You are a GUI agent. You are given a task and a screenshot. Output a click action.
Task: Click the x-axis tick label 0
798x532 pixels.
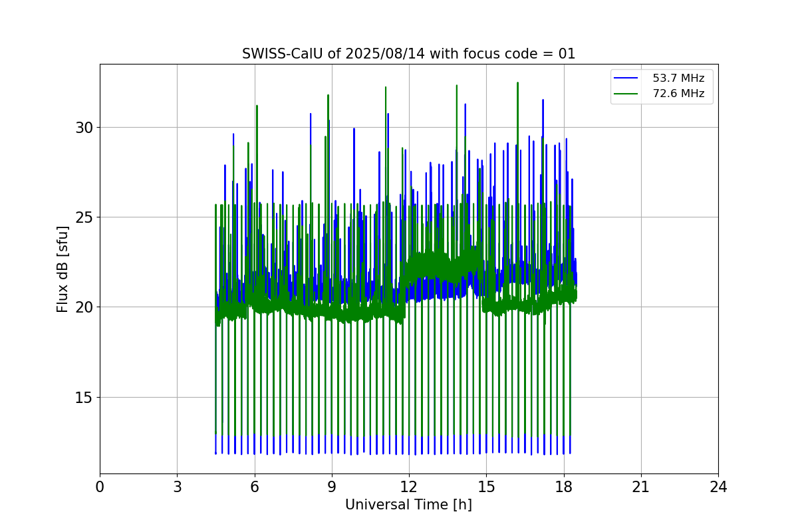100,487
